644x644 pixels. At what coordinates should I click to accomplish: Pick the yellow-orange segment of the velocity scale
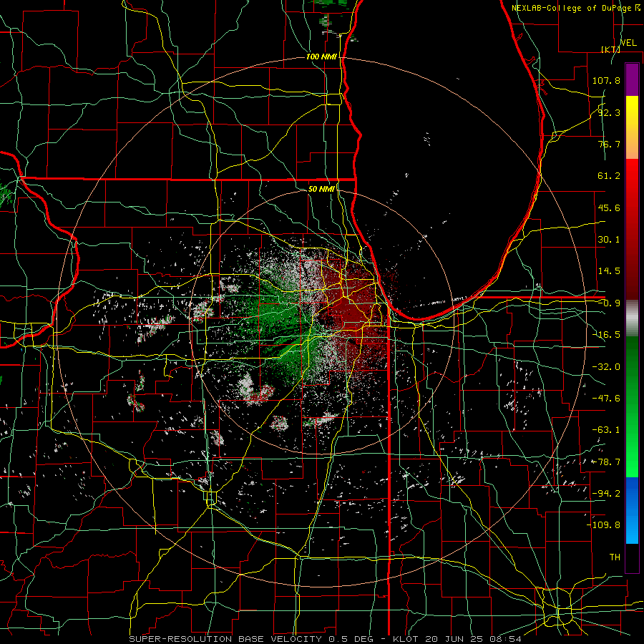[632, 127]
